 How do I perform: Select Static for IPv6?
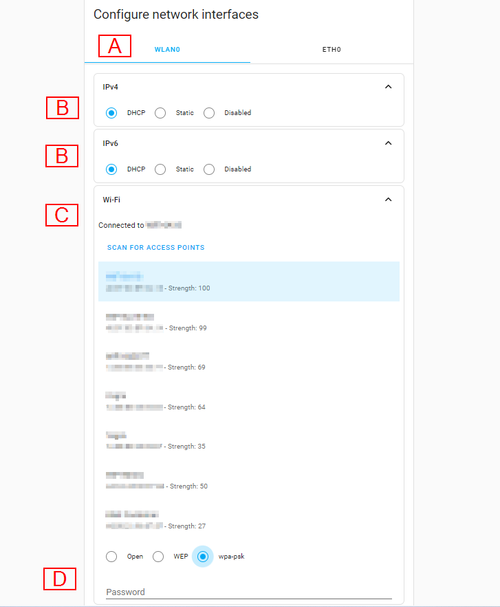(160, 170)
